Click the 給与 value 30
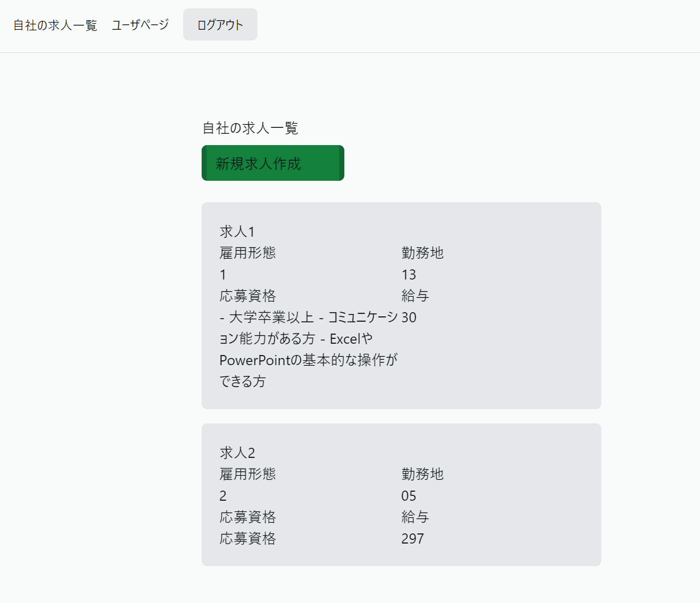This screenshot has width=700, height=603. [x=409, y=318]
